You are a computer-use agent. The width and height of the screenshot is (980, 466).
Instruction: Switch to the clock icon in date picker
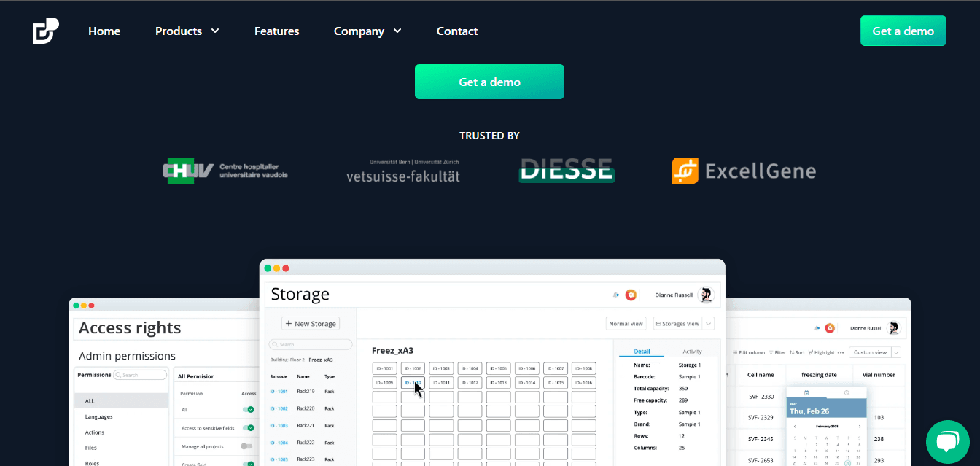click(847, 392)
